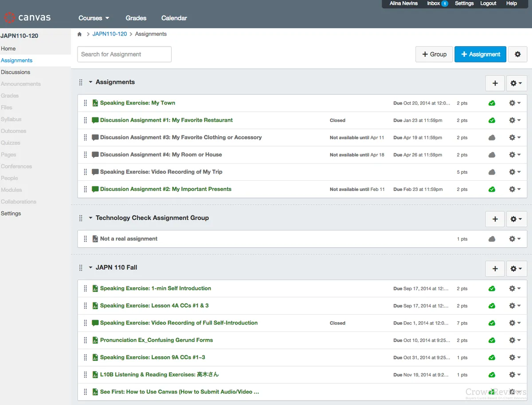Click the People sidebar item

point(9,178)
